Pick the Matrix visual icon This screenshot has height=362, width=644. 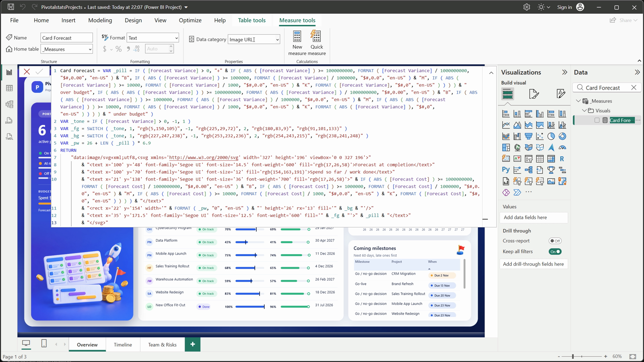click(551, 159)
